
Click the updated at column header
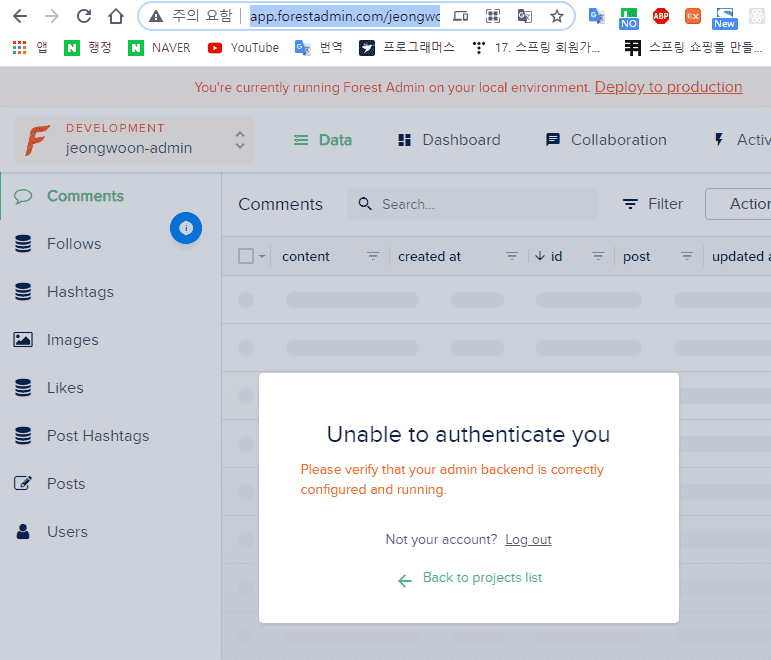click(x=741, y=256)
